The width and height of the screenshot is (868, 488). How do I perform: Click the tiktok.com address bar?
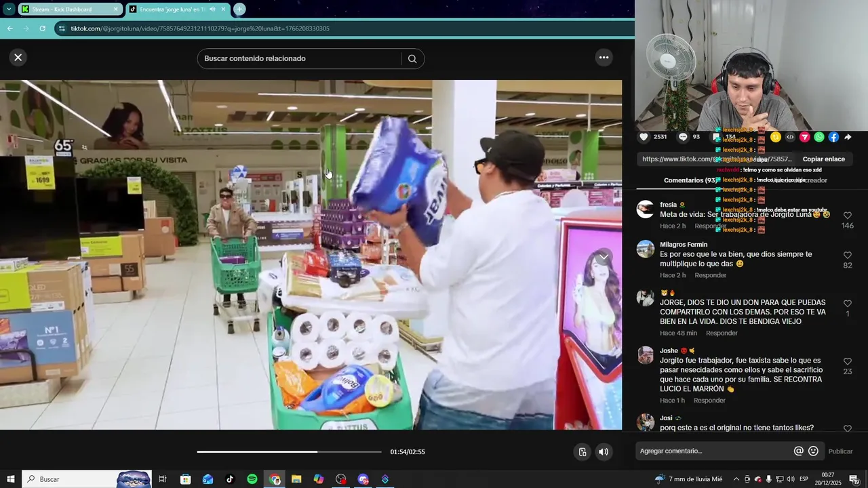click(x=346, y=28)
